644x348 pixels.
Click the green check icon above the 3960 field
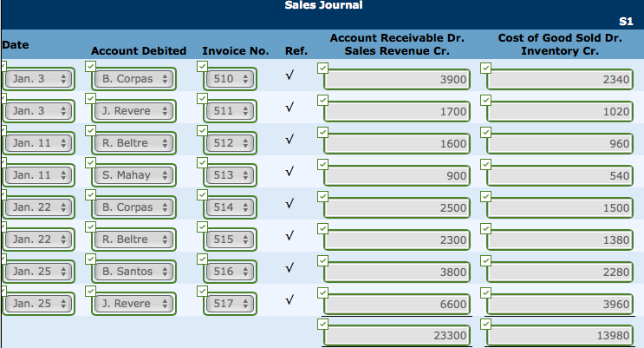coord(486,292)
